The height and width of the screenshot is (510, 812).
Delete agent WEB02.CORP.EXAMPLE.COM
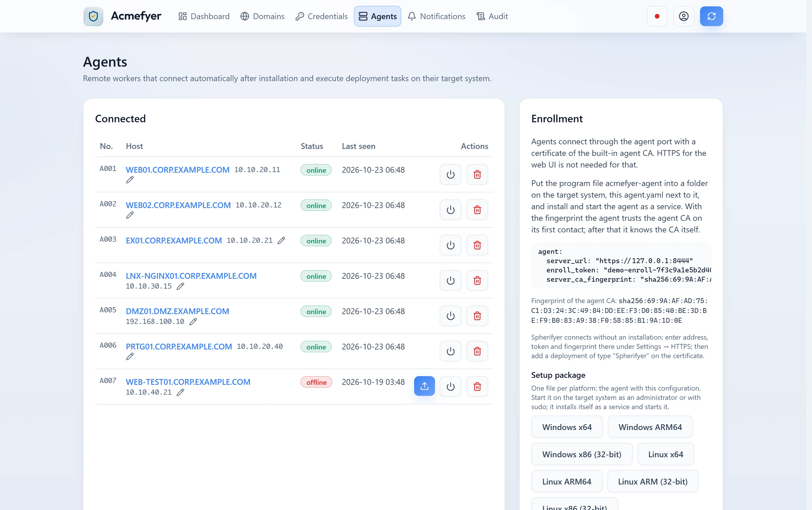477,210
